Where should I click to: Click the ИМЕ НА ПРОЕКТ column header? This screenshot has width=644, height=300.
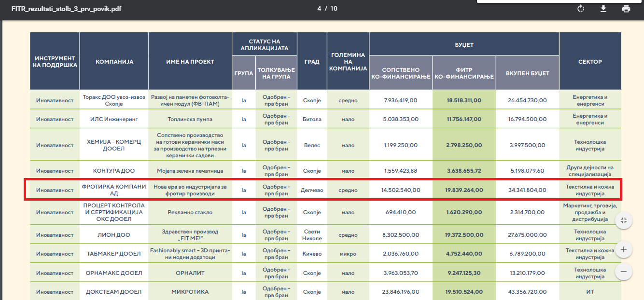190,61
